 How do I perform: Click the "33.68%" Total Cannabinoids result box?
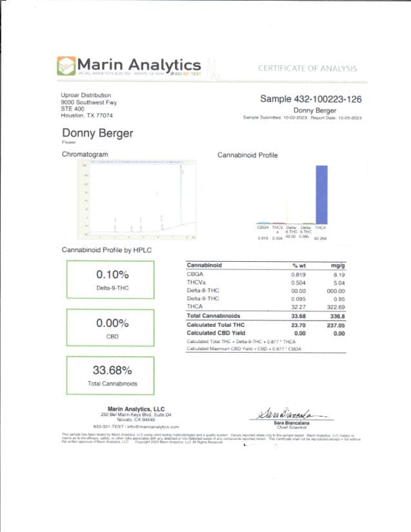click(x=110, y=375)
